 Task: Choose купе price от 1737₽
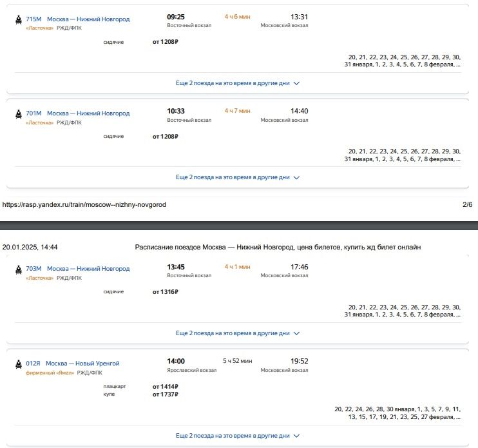[165, 394]
